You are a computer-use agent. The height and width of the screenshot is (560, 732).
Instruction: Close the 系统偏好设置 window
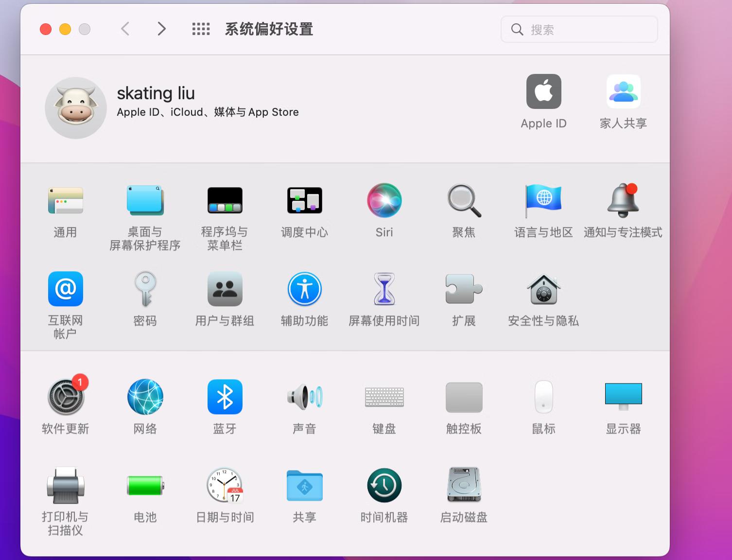[x=46, y=29]
